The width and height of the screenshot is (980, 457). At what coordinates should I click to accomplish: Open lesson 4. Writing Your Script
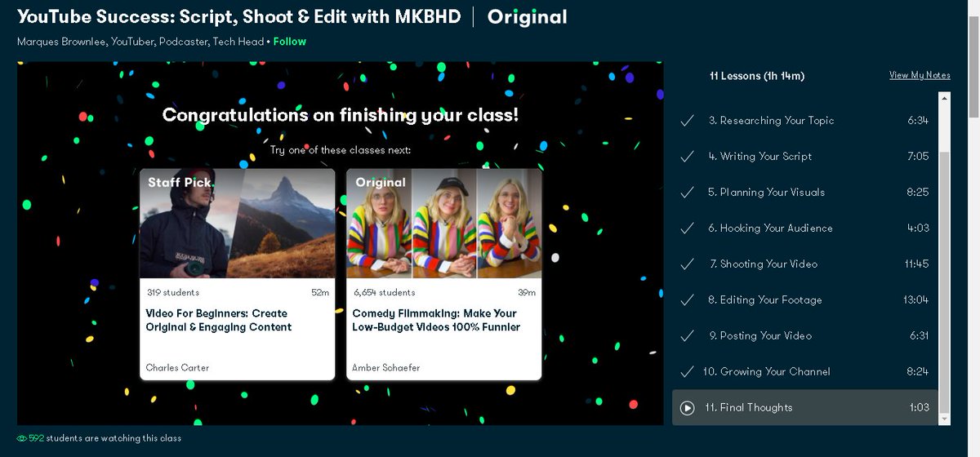[x=805, y=157]
